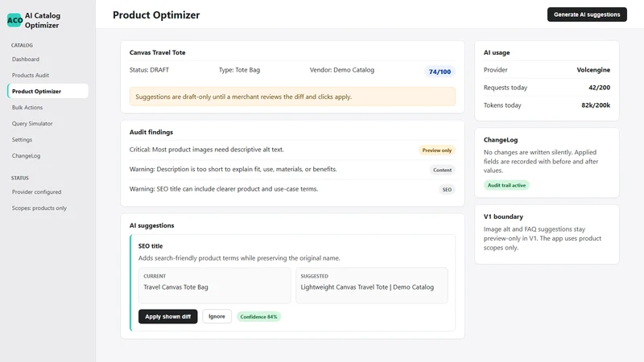Image resolution: width=644 pixels, height=362 pixels.
Task: Open the Query Simulator
Action: (32, 123)
